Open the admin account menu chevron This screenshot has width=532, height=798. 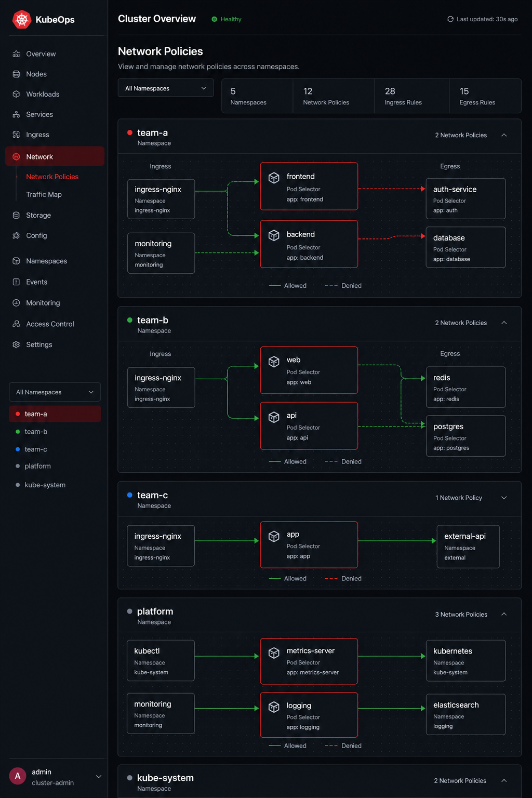pyautogui.click(x=99, y=777)
